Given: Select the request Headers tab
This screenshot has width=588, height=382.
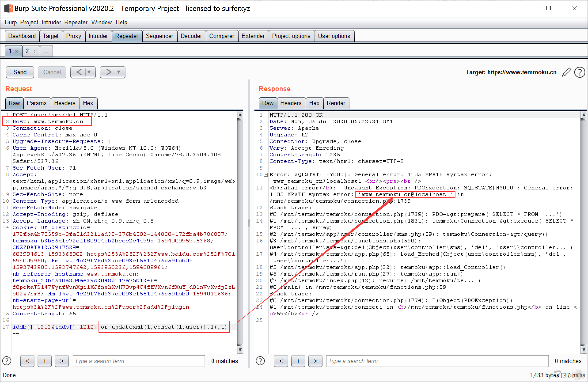Looking at the screenshot, I should [65, 103].
